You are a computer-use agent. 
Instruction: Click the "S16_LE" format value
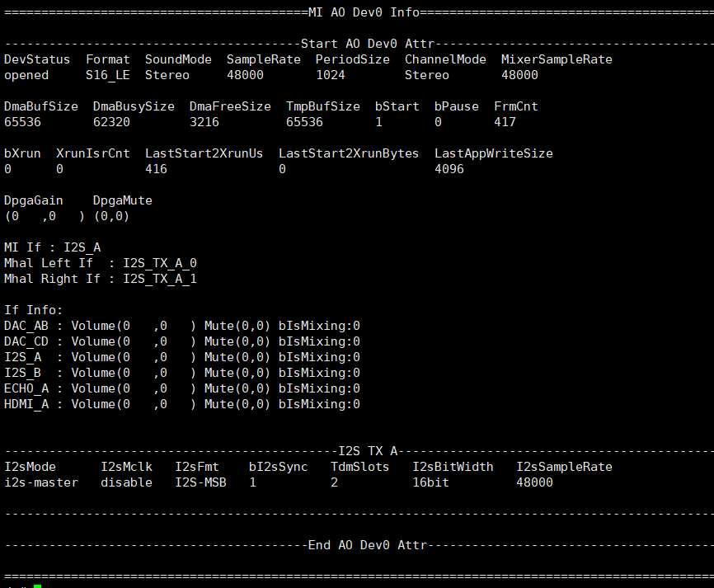108,75
